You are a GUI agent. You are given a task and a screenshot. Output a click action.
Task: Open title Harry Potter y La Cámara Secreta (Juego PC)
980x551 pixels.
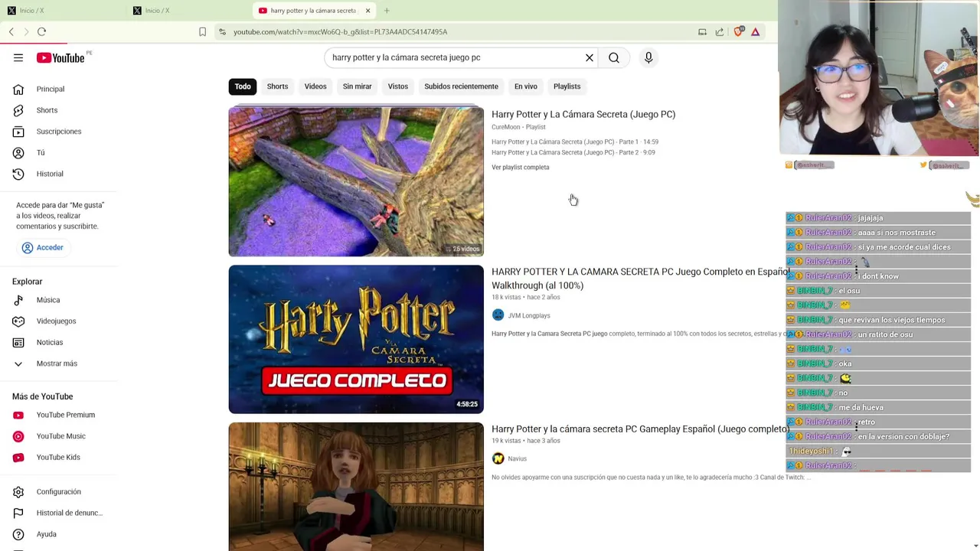coord(583,114)
